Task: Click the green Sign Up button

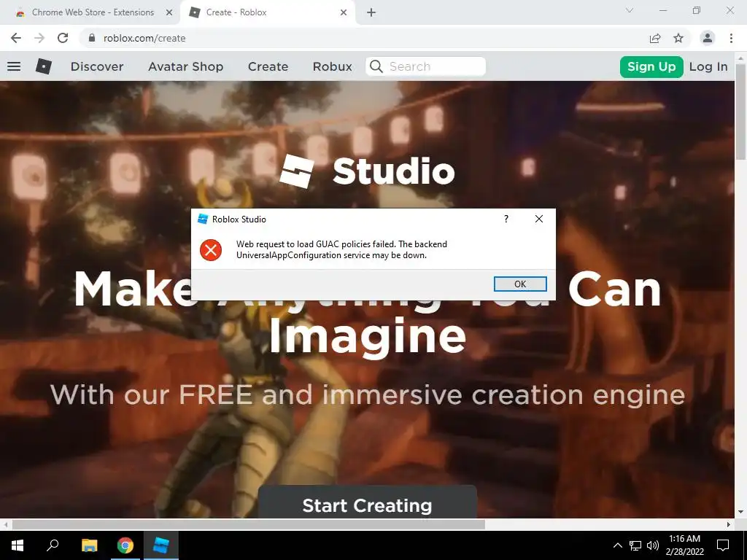Action: pyautogui.click(x=651, y=66)
